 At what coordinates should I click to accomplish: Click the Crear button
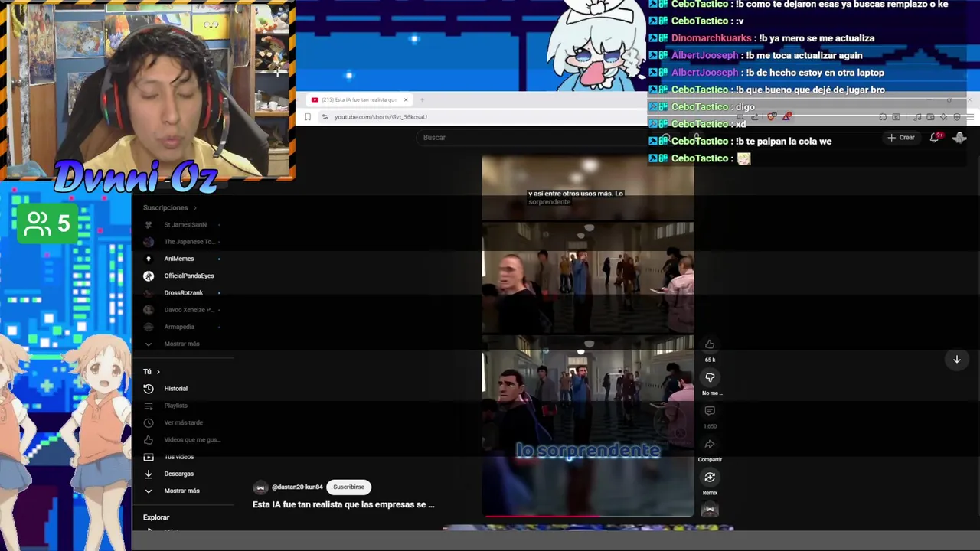tap(901, 137)
